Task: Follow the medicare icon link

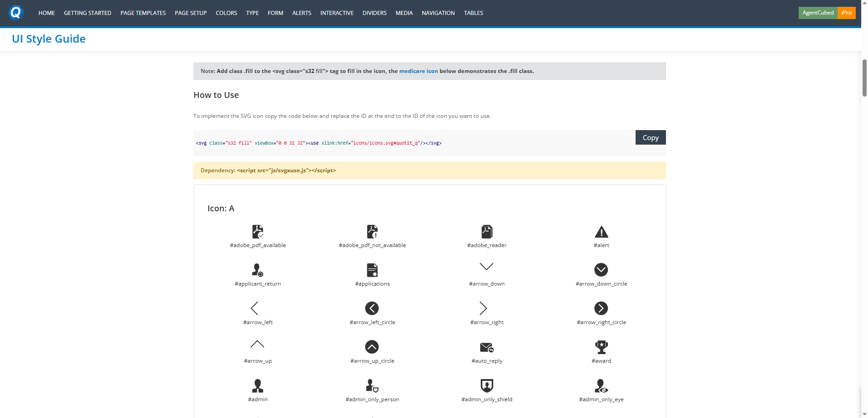Action: 419,71
